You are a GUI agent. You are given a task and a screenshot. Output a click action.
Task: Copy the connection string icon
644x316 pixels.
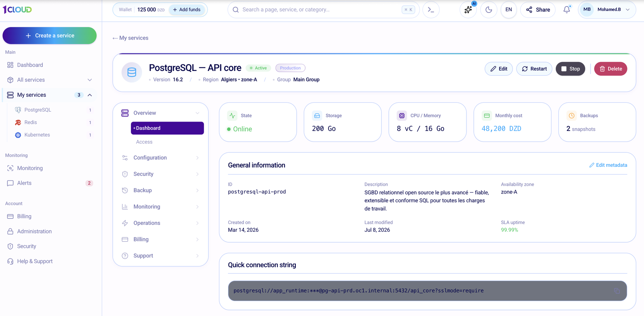point(617,291)
